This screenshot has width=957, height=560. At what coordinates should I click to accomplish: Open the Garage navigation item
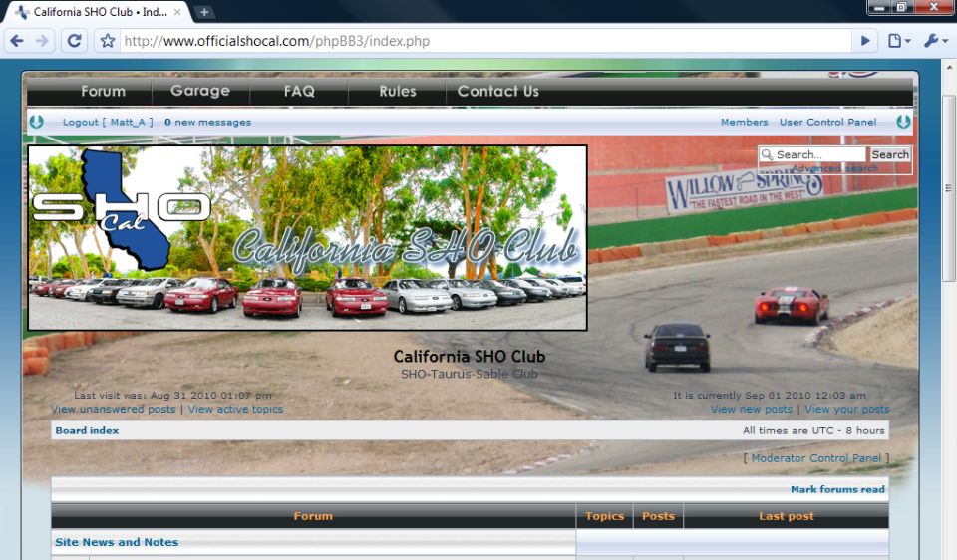200,91
